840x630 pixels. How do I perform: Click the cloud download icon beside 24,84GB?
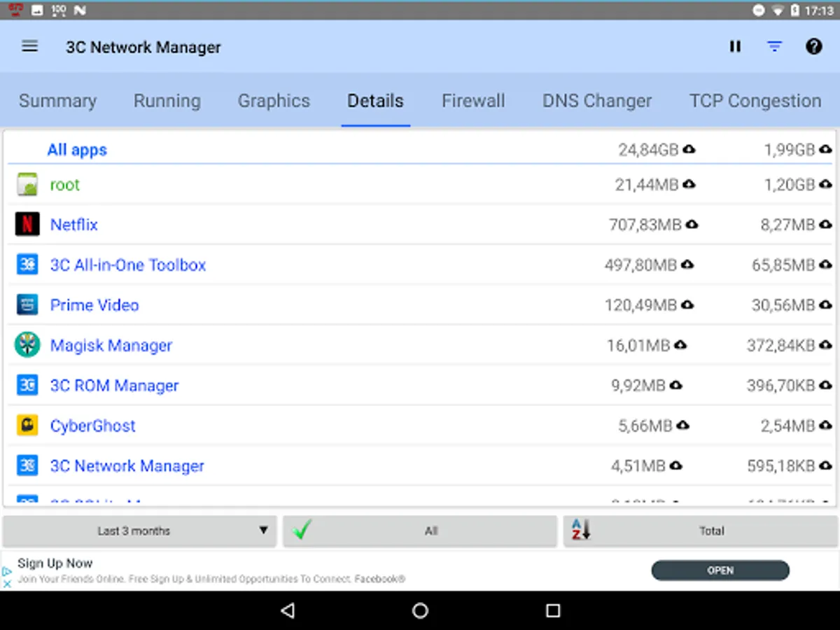(x=689, y=149)
